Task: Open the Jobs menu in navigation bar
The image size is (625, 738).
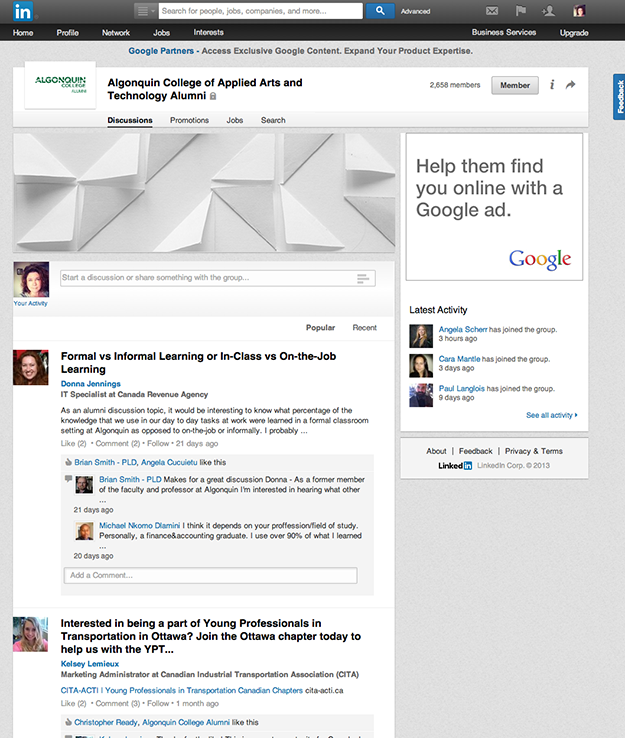Action: click(x=161, y=32)
